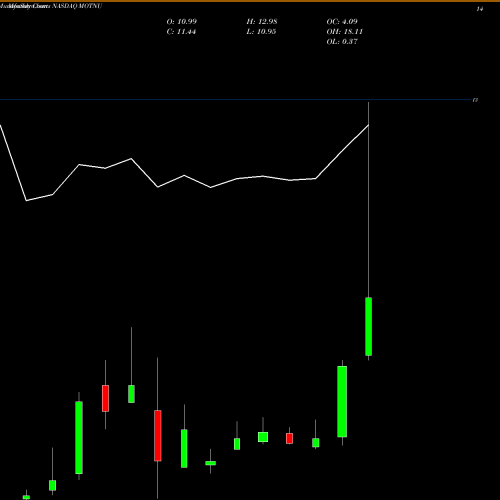Click the tall red candle with the longest lower wick
This screenshot has width=500, height=500.
158,435
